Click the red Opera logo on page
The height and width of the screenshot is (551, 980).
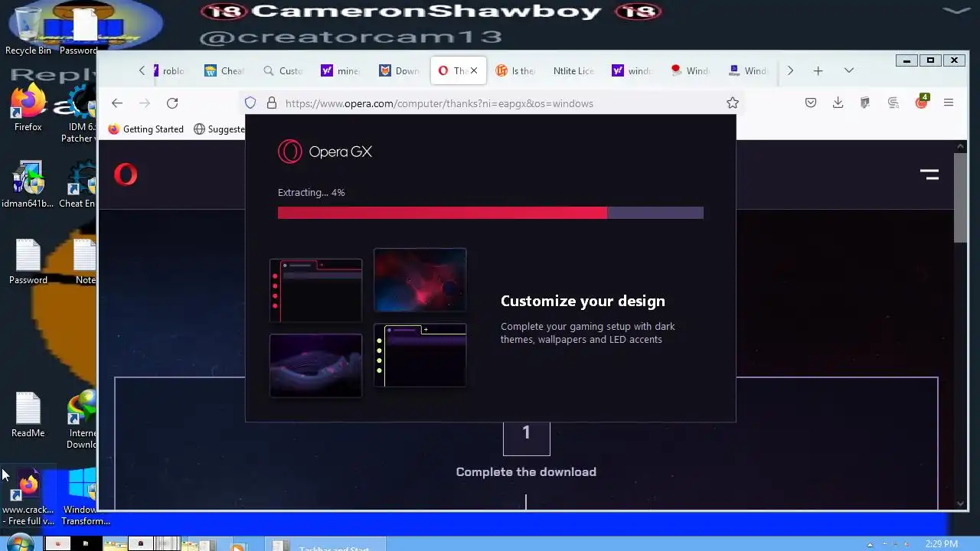tap(126, 174)
